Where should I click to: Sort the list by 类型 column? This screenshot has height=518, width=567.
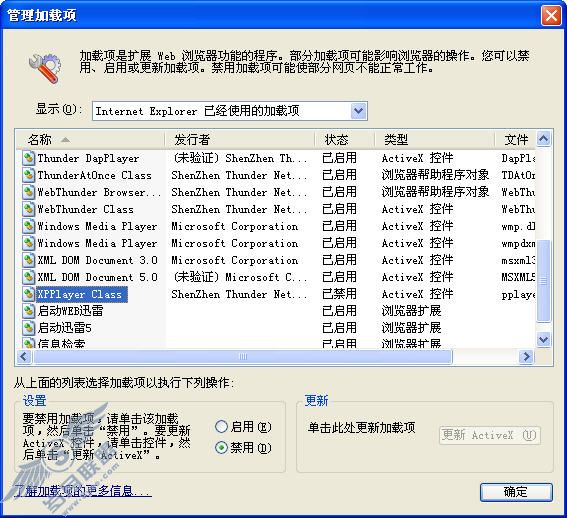click(x=434, y=140)
